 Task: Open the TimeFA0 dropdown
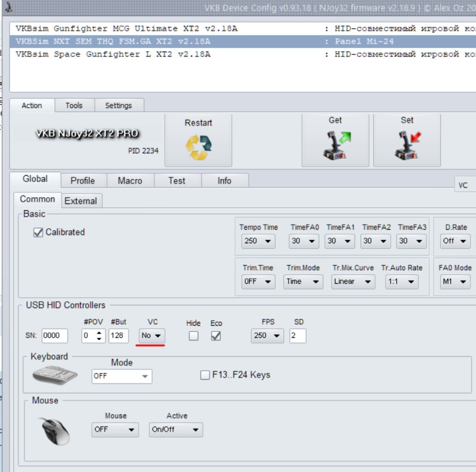click(304, 241)
